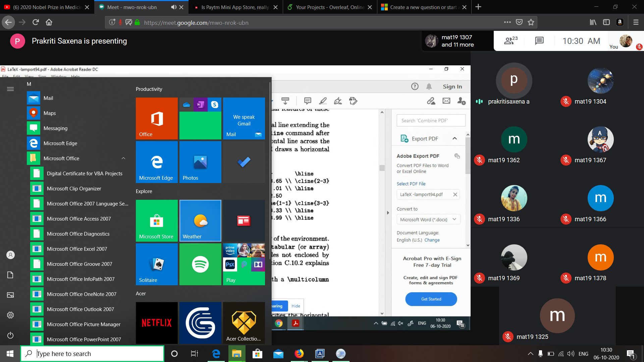Open Firefox page actions menu
Screen dimensions: 644x362
(x=507, y=22)
